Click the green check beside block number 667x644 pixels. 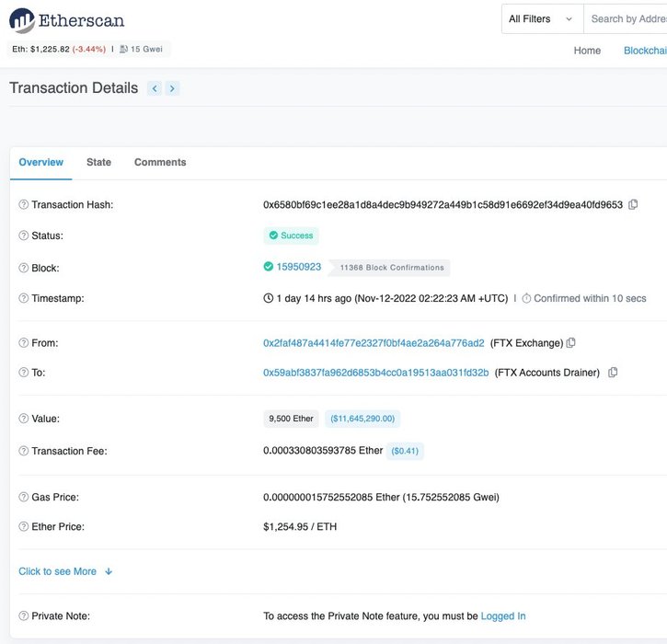tap(268, 267)
